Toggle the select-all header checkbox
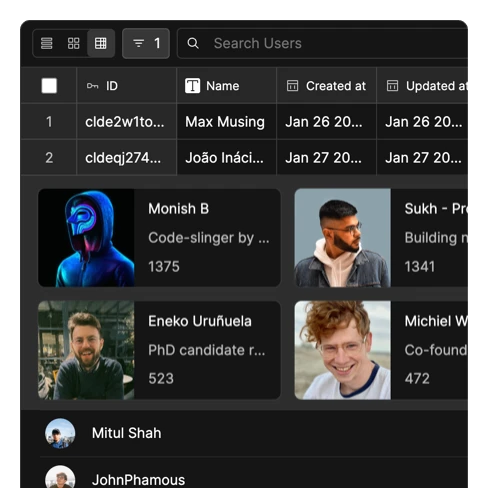This screenshot has height=488, width=488. pyautogui.click(x=49, y=86)
